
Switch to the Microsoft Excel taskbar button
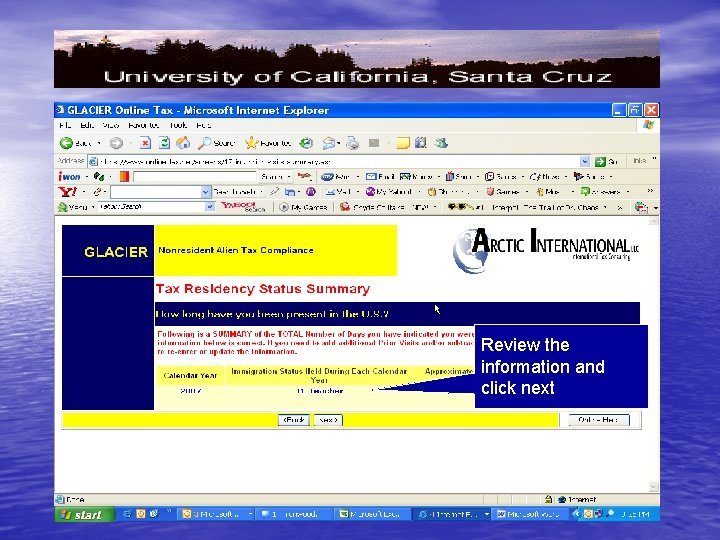374,514
